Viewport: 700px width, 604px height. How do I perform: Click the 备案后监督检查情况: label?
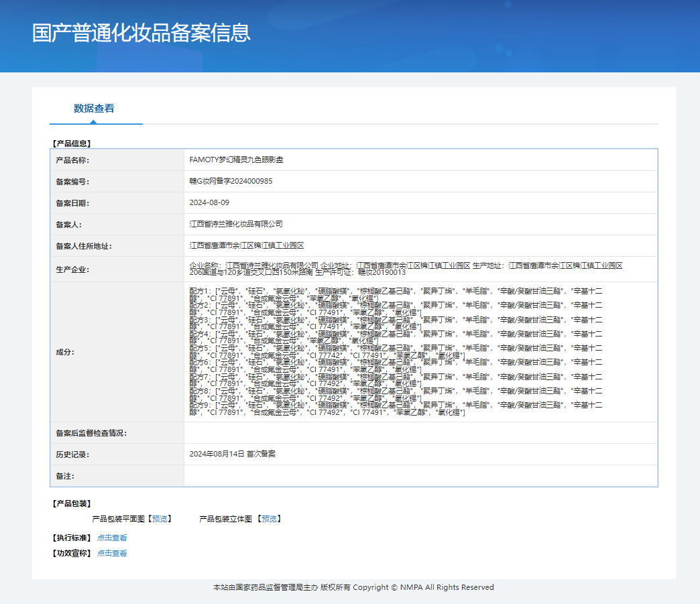coord(91,433)
